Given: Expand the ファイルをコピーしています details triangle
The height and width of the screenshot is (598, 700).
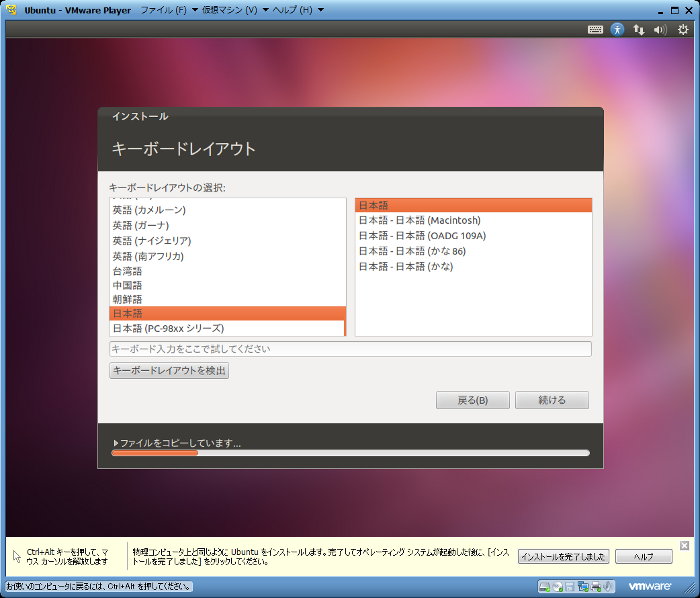Looking at the screenshot, I should 116,443.
